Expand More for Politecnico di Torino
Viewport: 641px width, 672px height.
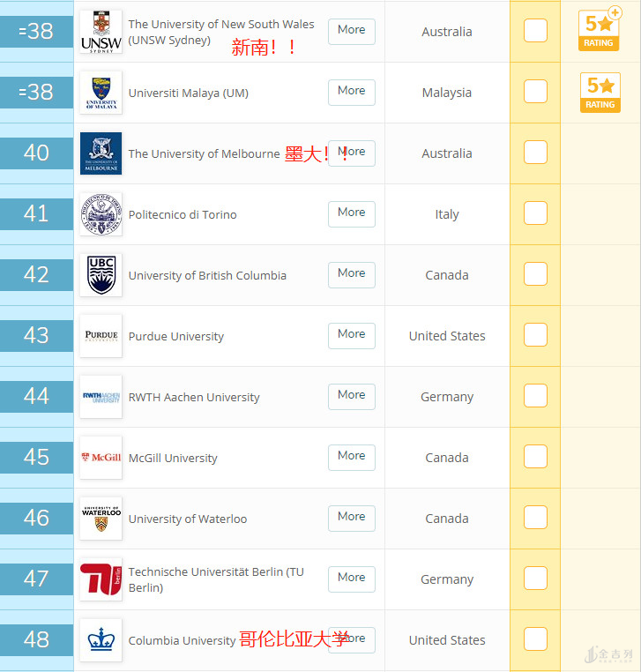tap(352, 214)
